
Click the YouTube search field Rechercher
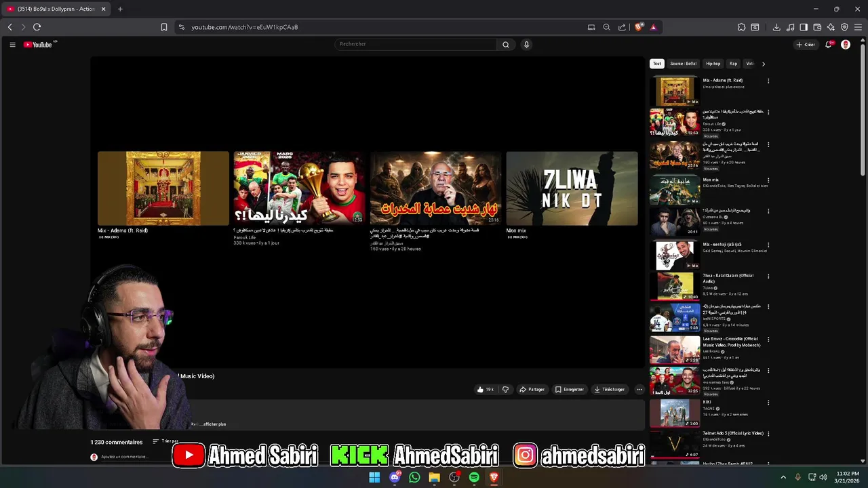coord(415,44)
